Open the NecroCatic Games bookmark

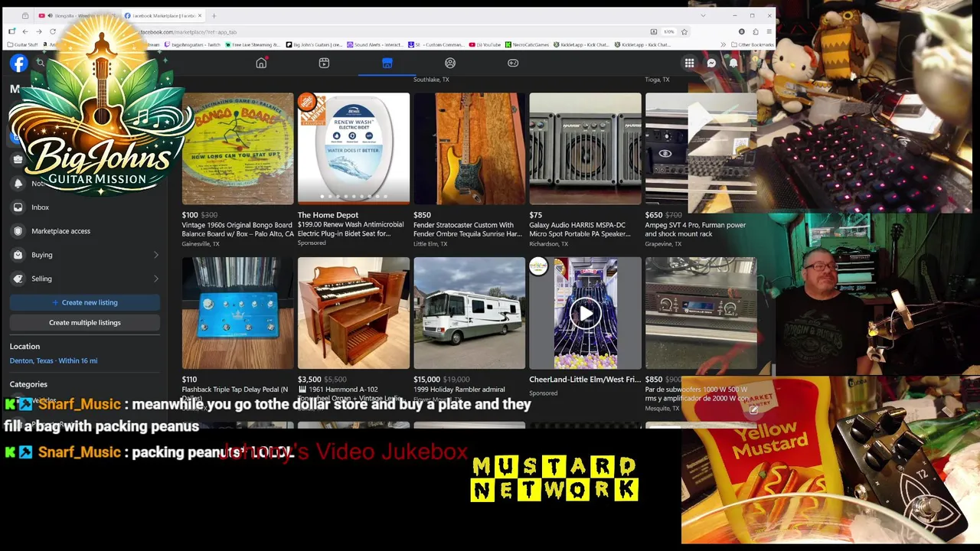pyautogui.click(x=528, y=44)
